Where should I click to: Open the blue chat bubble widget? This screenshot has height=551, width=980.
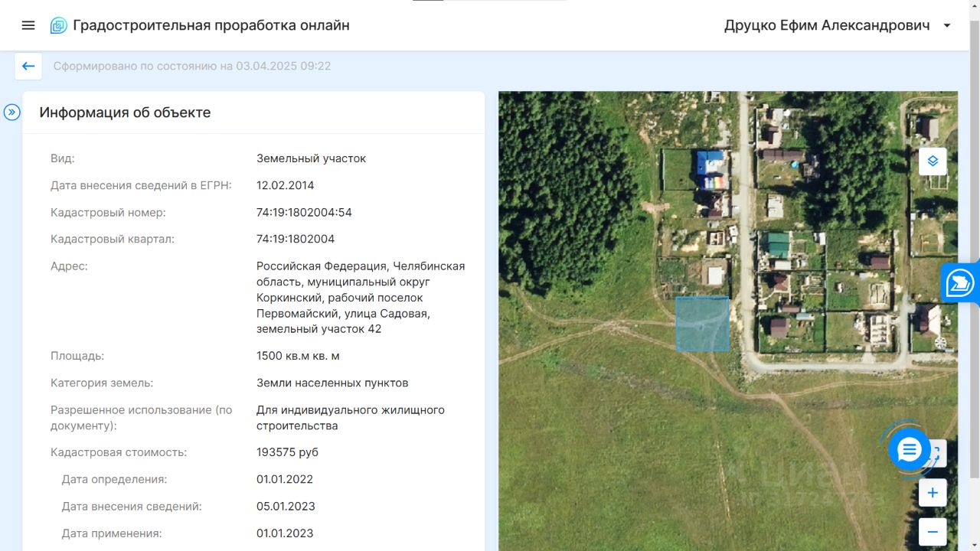point(909,450)
